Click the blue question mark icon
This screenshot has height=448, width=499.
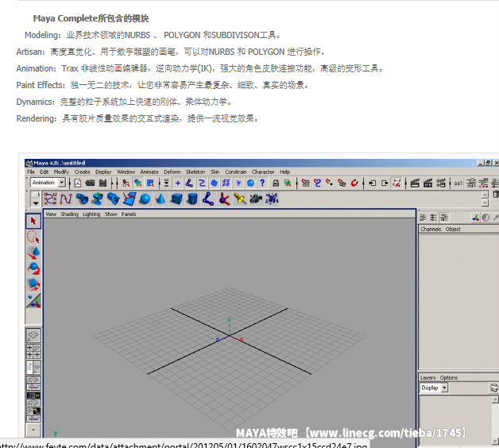(x=262, y=183)
